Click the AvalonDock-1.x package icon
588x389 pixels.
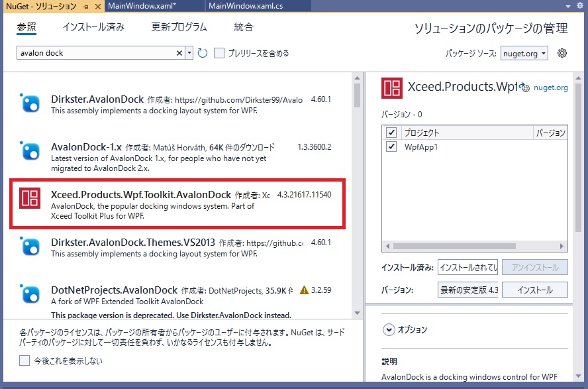click(x=30, y=151)
